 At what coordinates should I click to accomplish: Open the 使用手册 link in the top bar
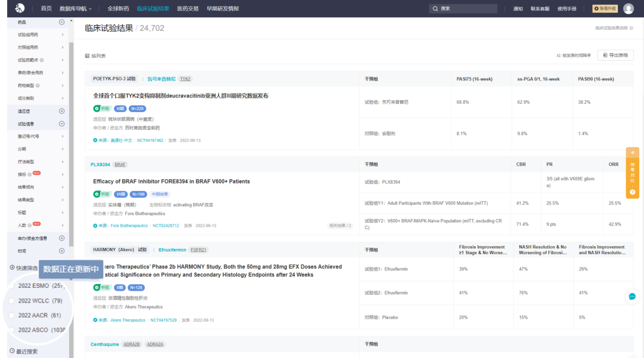point(567,8)
